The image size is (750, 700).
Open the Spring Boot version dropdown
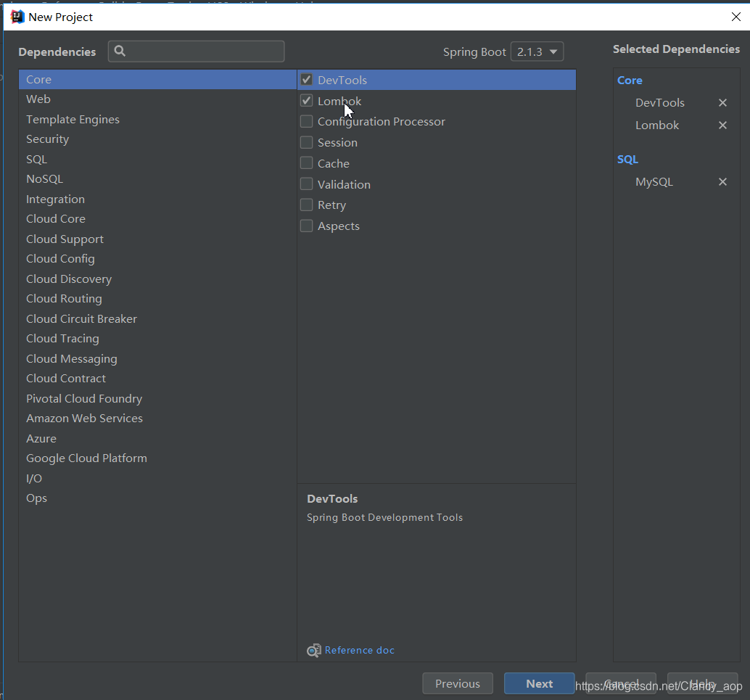(x=537, y=52)
